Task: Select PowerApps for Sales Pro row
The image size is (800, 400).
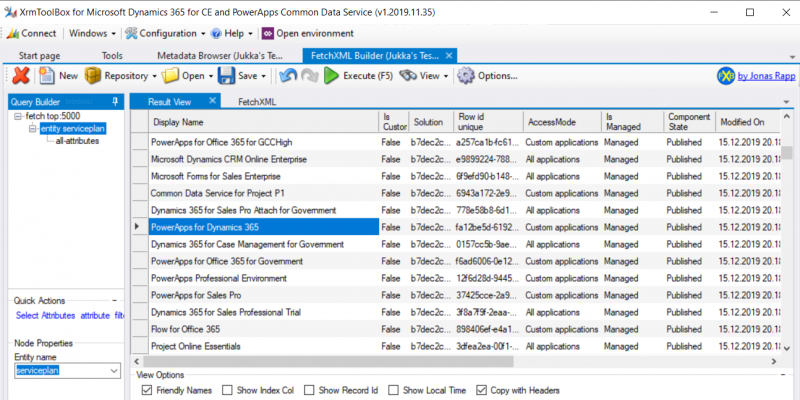Action: (456, 295)
